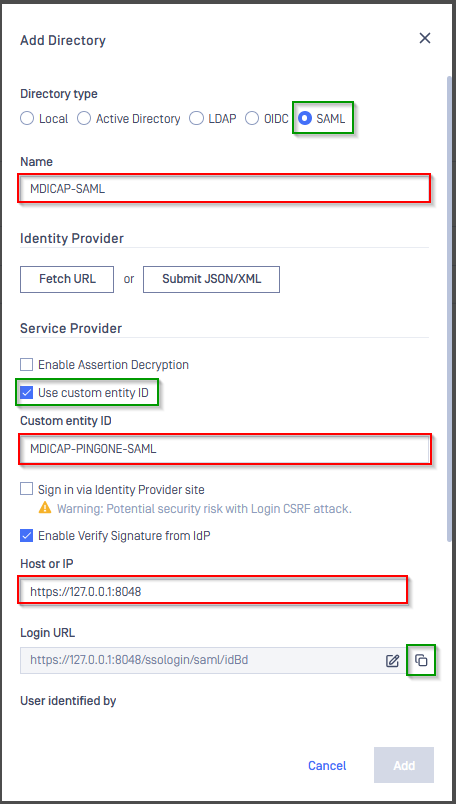The image size is (456, 804).
Task: Copy the Login URL with copy icon
Action: (x=421, y=660)
